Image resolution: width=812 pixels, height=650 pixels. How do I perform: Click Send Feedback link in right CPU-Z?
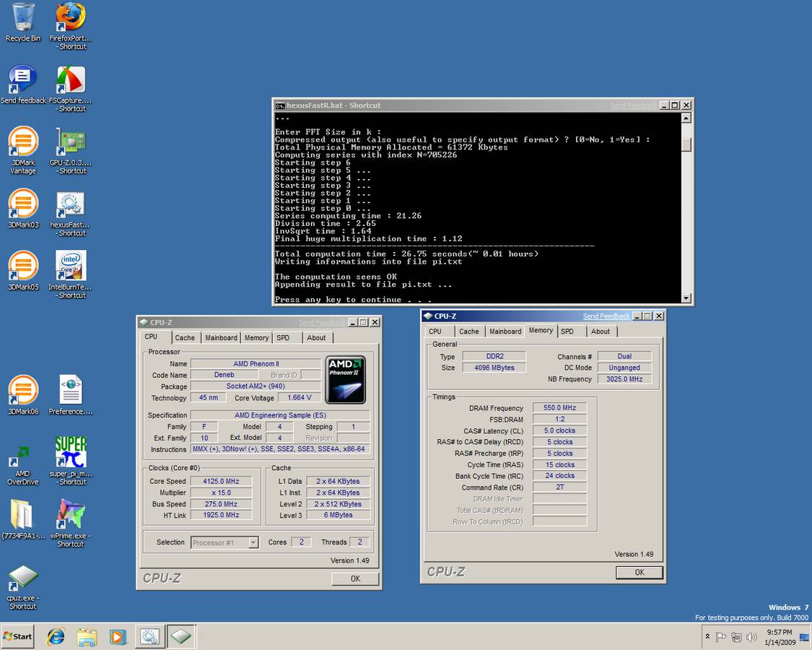[x=606, y=316]
